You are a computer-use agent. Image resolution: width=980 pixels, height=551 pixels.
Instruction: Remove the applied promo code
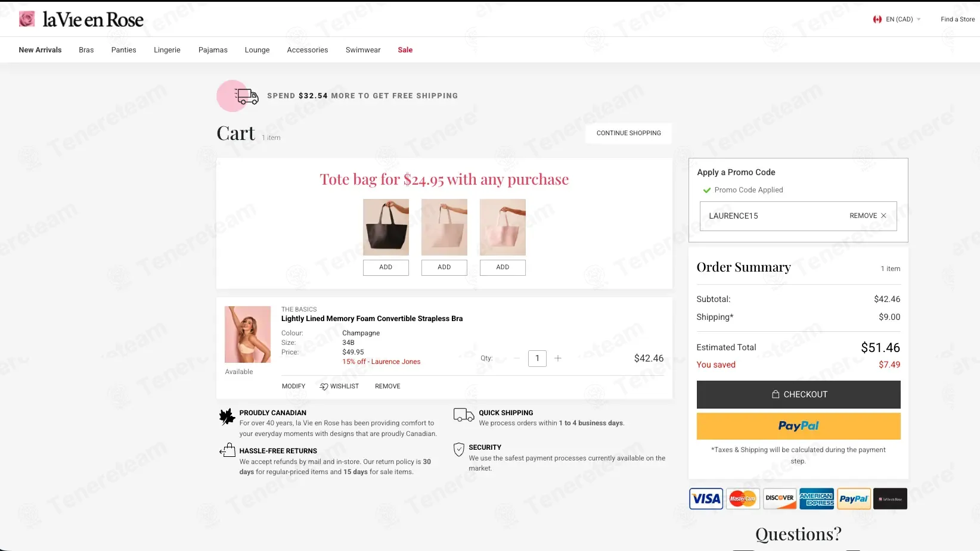tap(868, 216)
